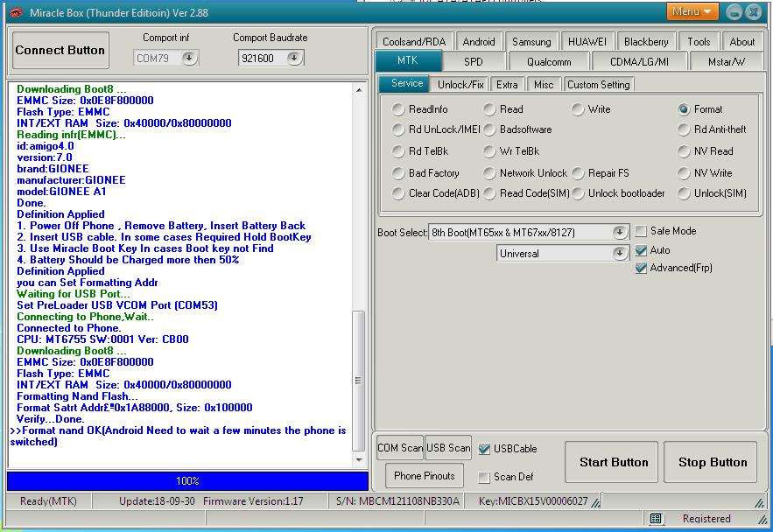This screenshot has height=532, width=773.
Task: Select the MTK tab
Action: click(408, 60)
